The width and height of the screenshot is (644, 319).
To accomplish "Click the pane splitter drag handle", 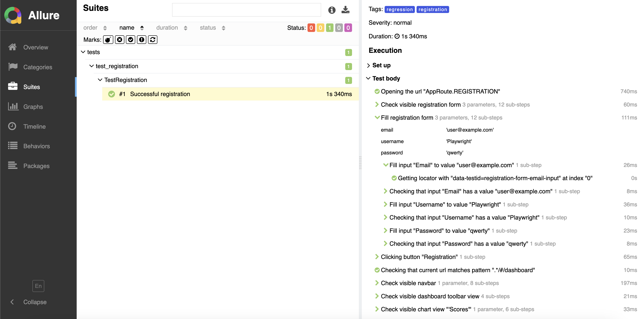I will (x=360, y=162).
